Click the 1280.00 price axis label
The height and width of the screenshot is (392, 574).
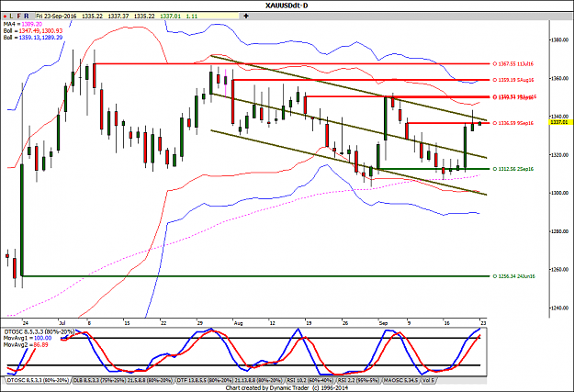click(560, 231)
